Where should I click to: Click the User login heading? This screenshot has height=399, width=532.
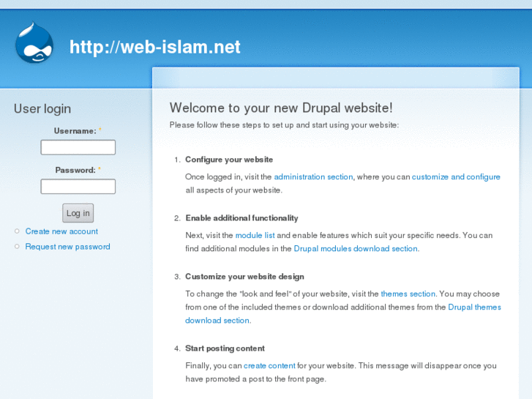click(42, 108)
